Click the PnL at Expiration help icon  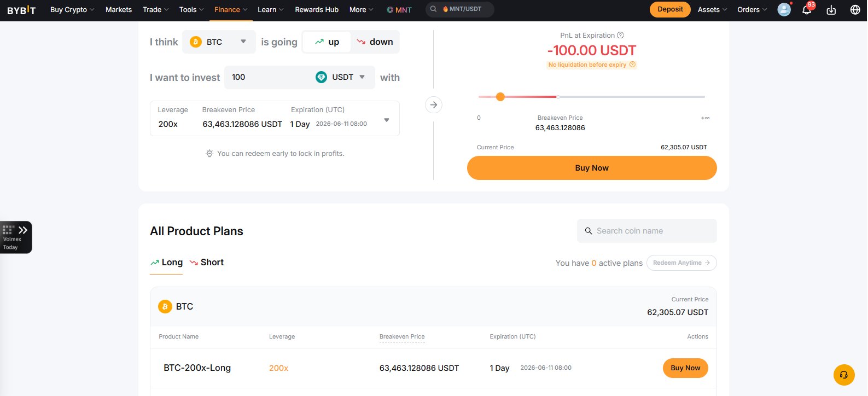pos(620,36)
